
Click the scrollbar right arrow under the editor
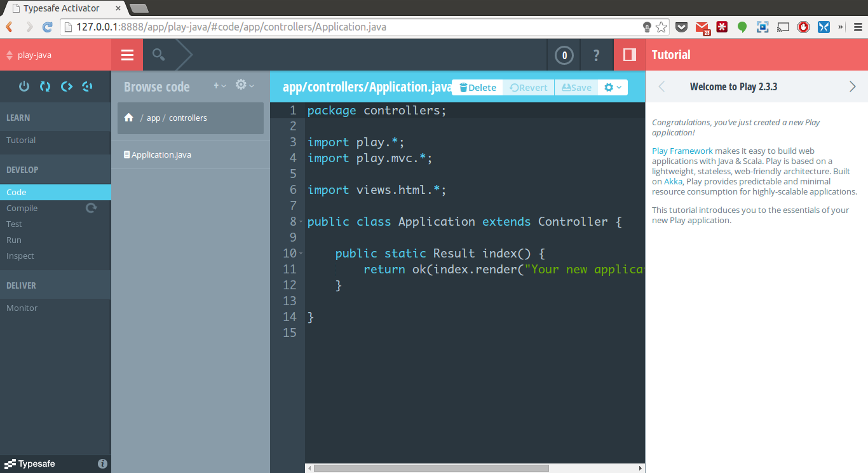coord(640,468)
